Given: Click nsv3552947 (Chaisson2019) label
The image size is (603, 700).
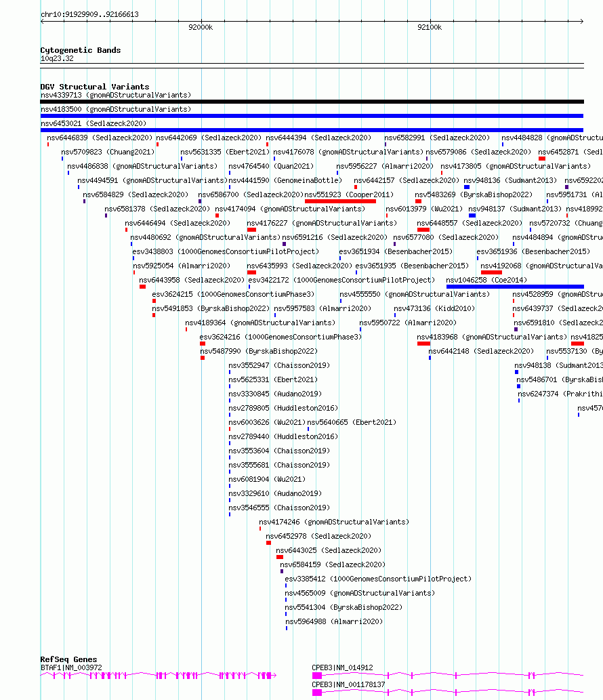Looking at the screenshot, I should 279,367.
